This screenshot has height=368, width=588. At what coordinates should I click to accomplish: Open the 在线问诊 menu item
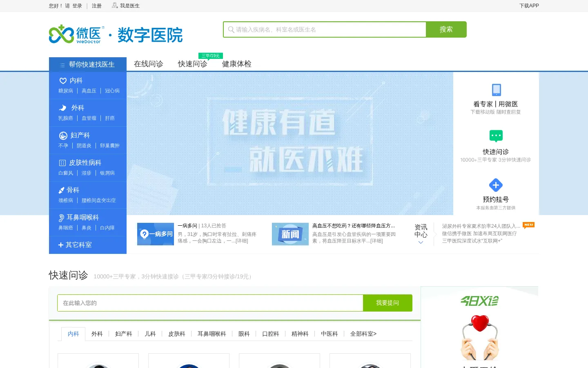pyautogui.click(x=149, y=64)
